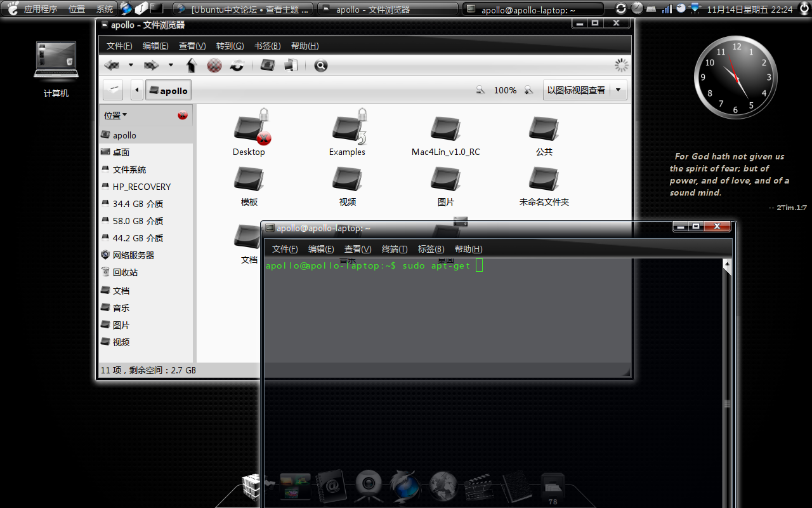Open 系统 menu in top panel

(x=105, y=9)
